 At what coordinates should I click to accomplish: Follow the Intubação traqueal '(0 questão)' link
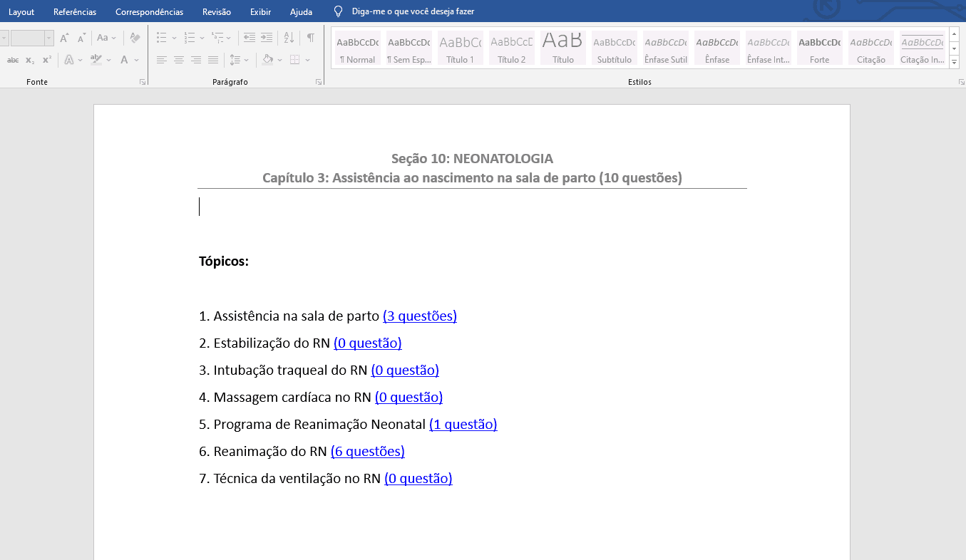point(405,370)
